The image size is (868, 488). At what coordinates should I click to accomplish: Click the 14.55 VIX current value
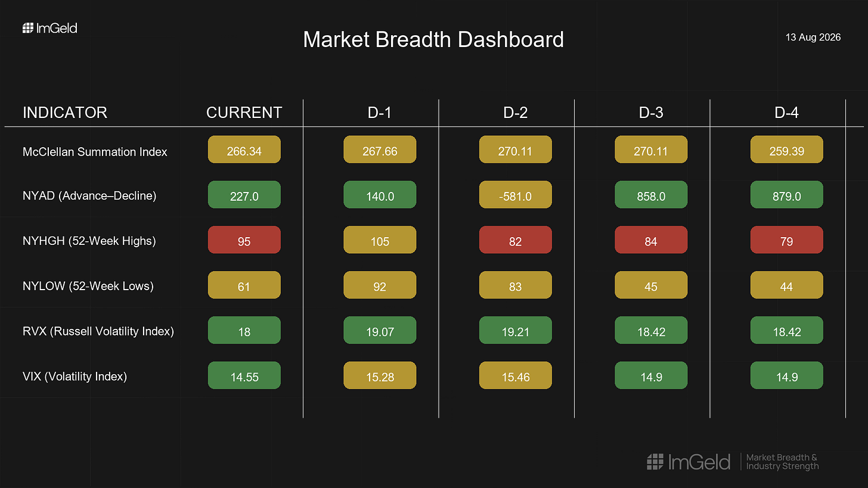244,377
